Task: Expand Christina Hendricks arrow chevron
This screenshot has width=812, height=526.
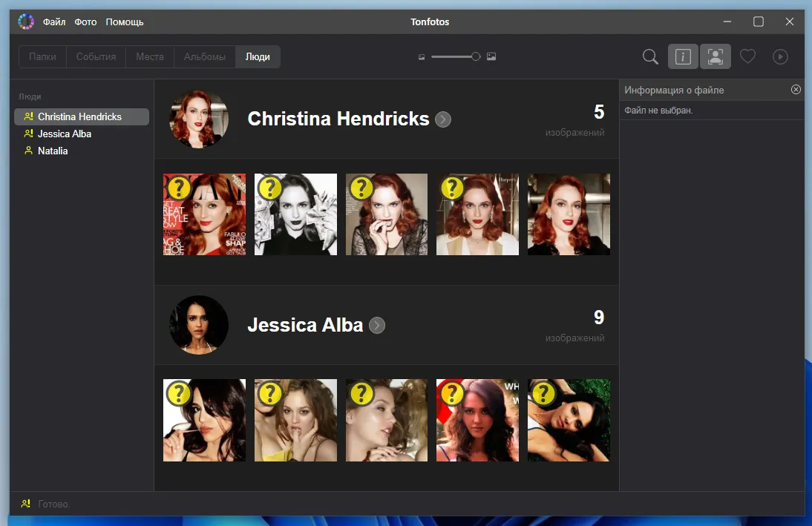Action: click(x=443, y=119)
